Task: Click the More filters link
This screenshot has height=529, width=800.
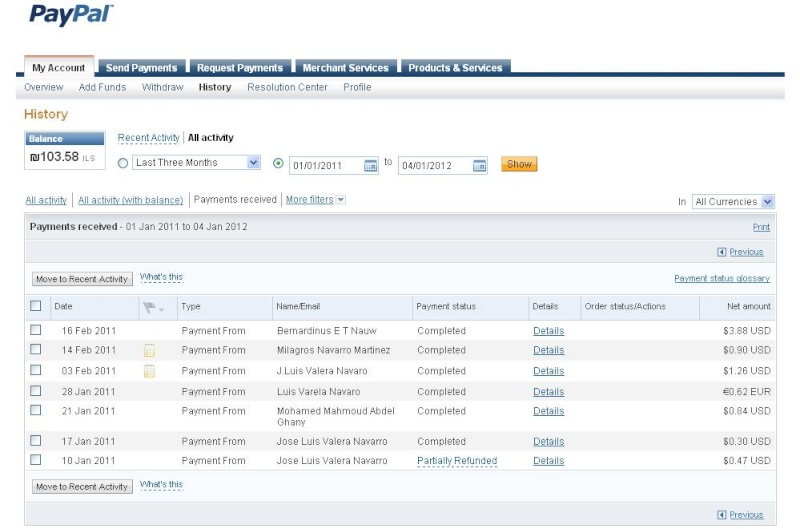Action: click(x=310, y=199)
